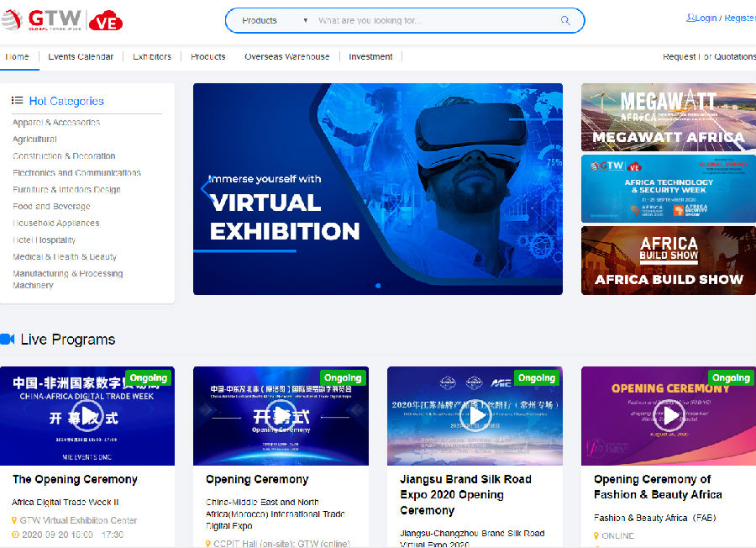Play the Jiangsu Brand Silk Road Expo video
Viewport: 756px width, 548px height.
click(475, 415)
